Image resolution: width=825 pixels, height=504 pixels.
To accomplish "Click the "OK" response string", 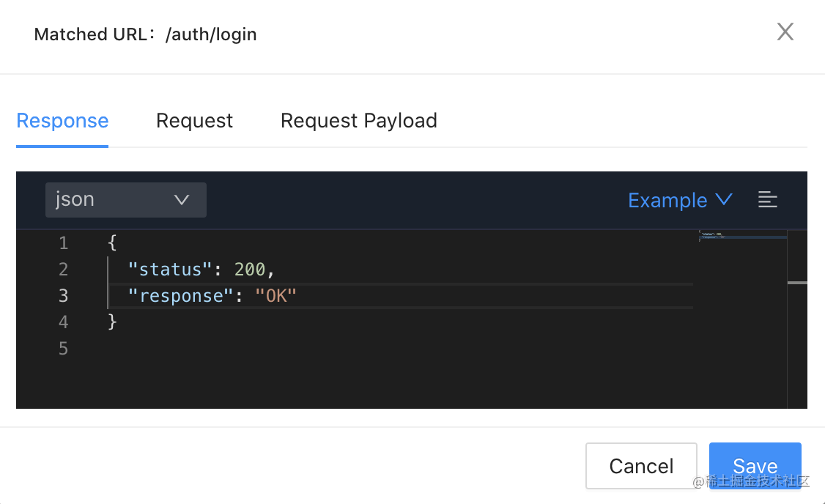I will click(x=275, y=296).
